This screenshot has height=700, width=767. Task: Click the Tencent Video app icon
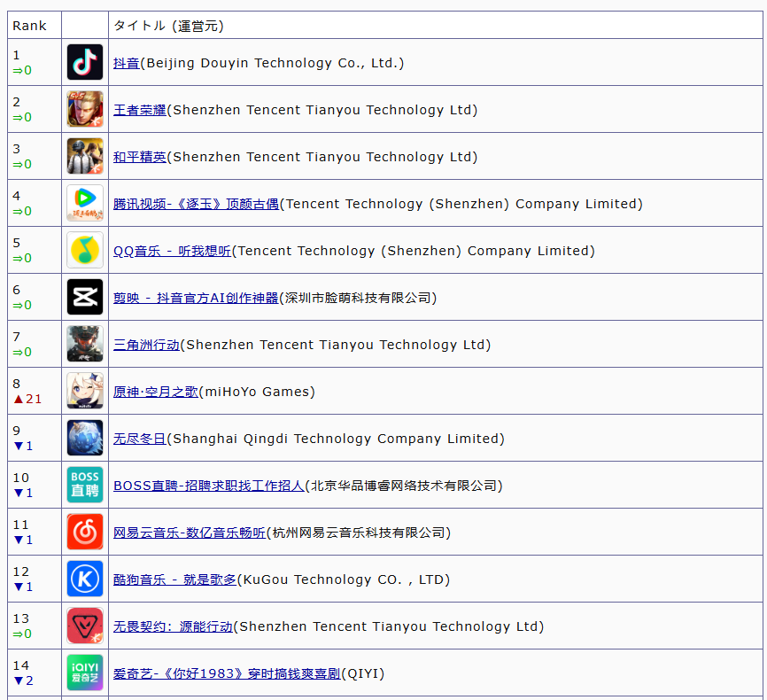(85, 203)
